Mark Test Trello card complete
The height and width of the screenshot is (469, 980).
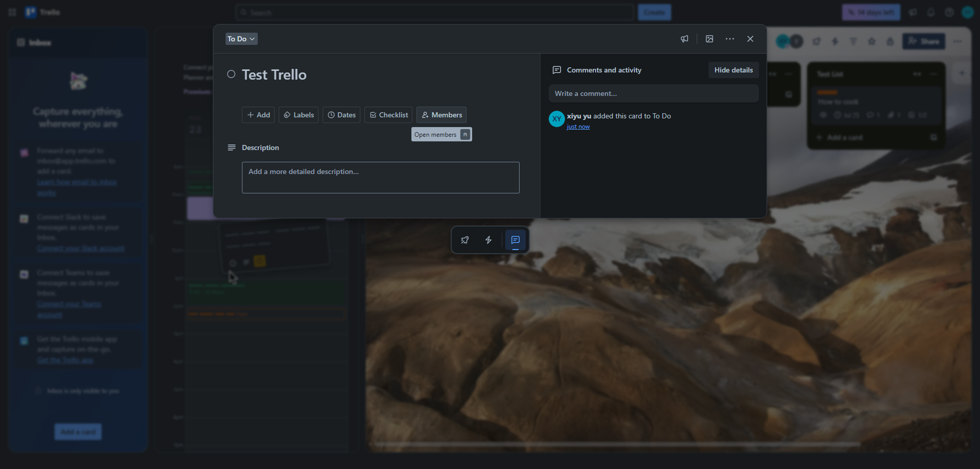pos(231,75)
